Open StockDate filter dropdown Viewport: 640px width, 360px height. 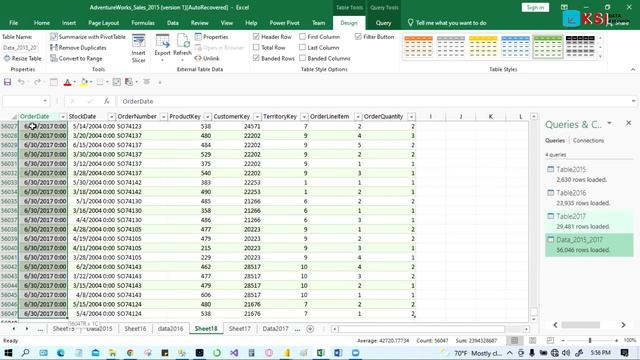pyautogui.click(x=111, y=117)
